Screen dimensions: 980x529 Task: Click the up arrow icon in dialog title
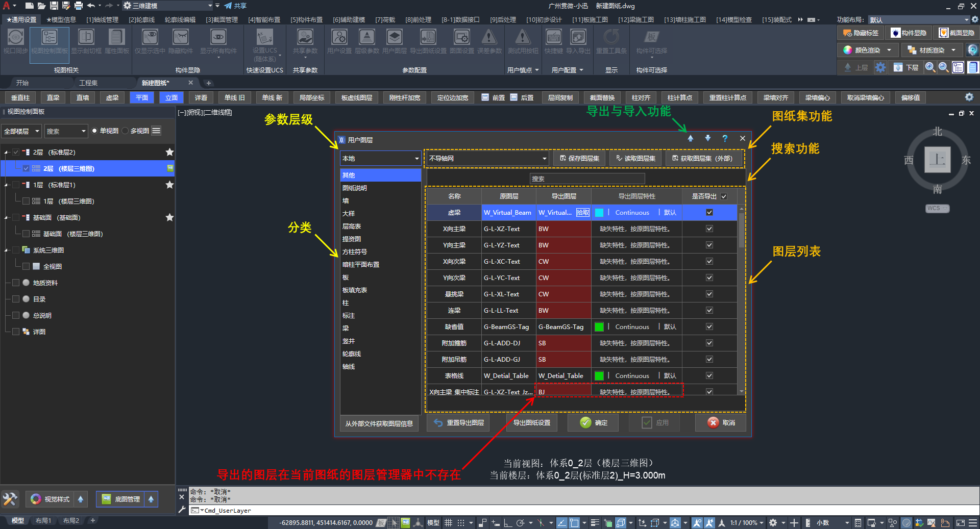coord(690,139)
